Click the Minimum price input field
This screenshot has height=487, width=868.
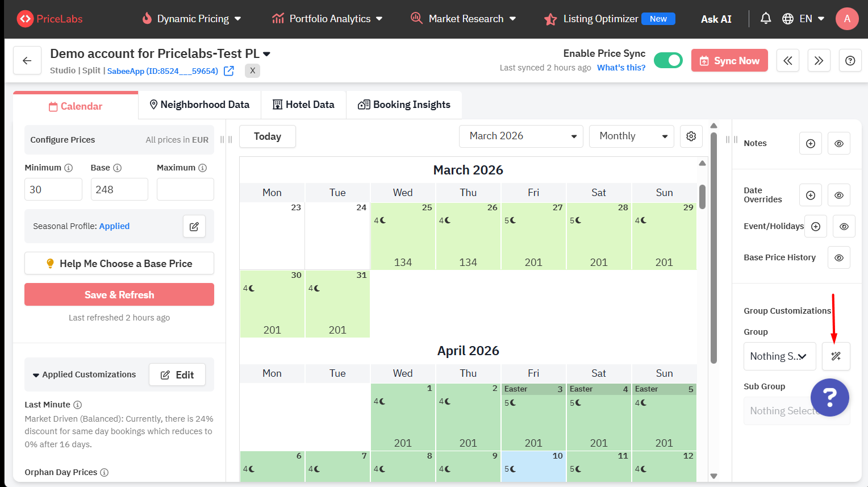(53, 189)
